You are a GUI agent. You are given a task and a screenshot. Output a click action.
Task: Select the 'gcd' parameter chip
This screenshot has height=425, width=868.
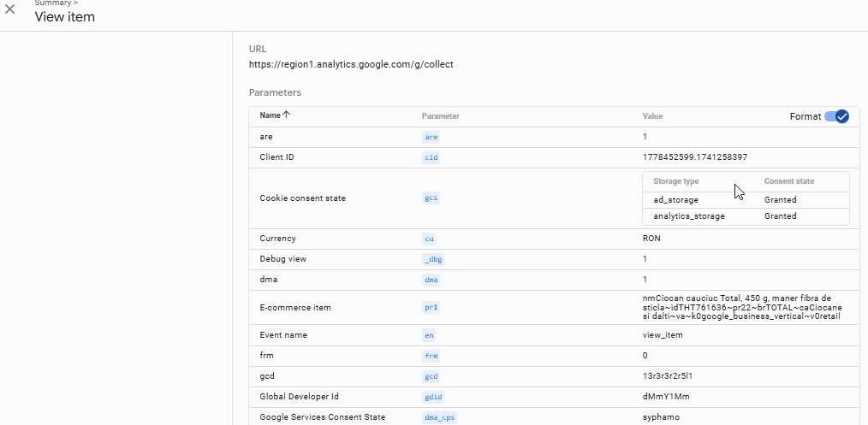click(431, 376)
